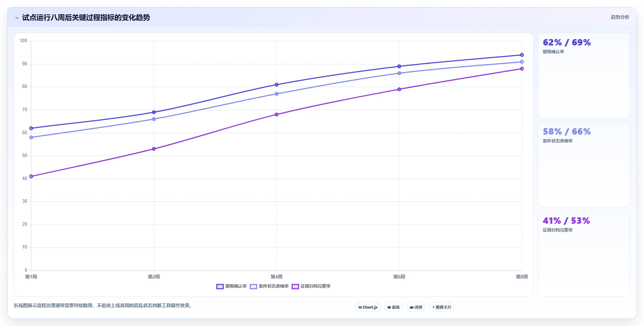Click the 62% / 69% value in side card

[x=567, y=43]
